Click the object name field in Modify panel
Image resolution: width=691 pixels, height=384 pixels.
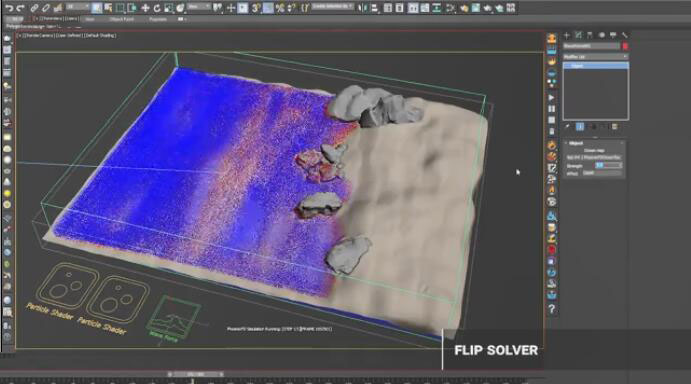(591, 46)
